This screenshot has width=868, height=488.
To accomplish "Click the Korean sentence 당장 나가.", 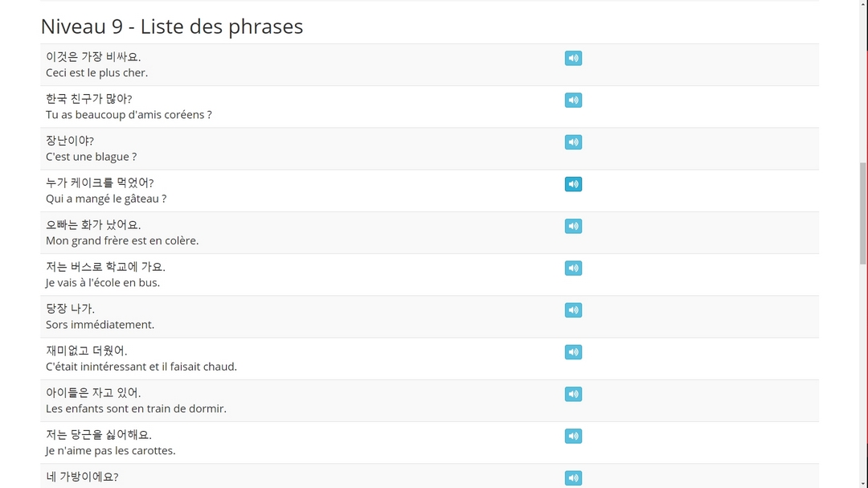I will (70, 309).
